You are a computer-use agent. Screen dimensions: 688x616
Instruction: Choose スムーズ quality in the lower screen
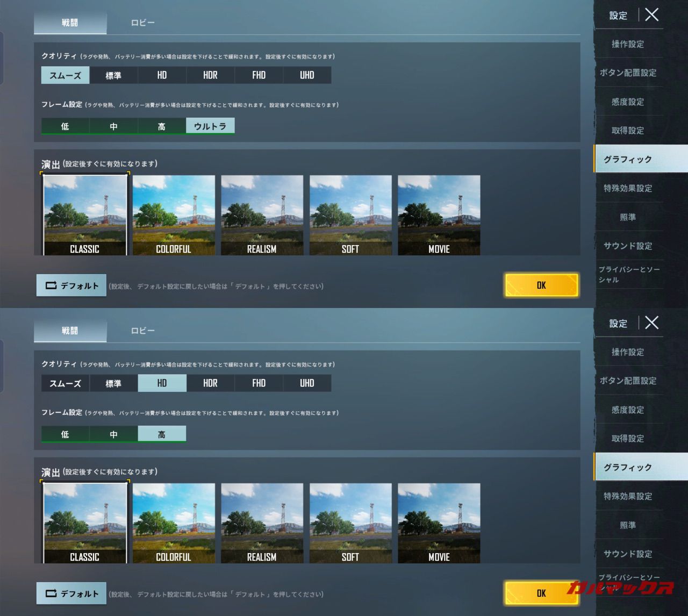65,383
